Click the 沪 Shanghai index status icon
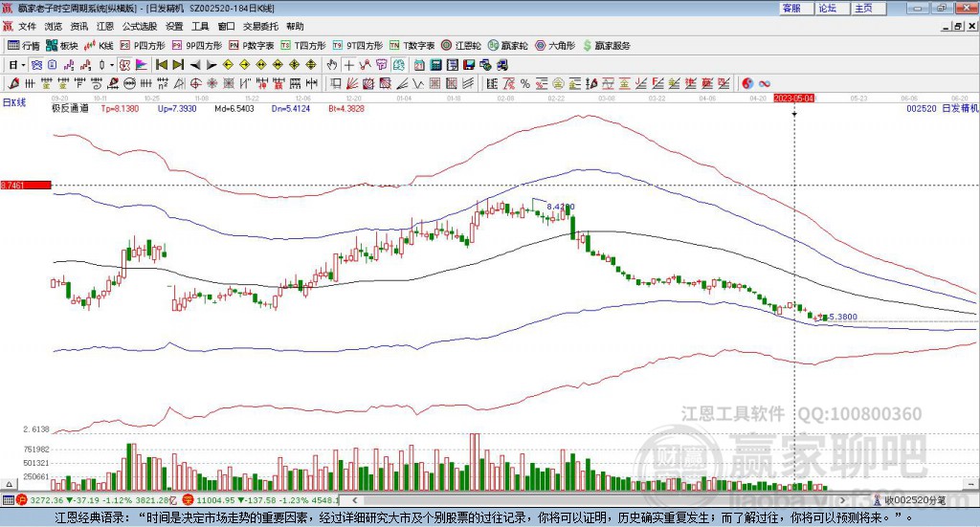Viewport: 980px width, 527px height. (x=23, y=500)
